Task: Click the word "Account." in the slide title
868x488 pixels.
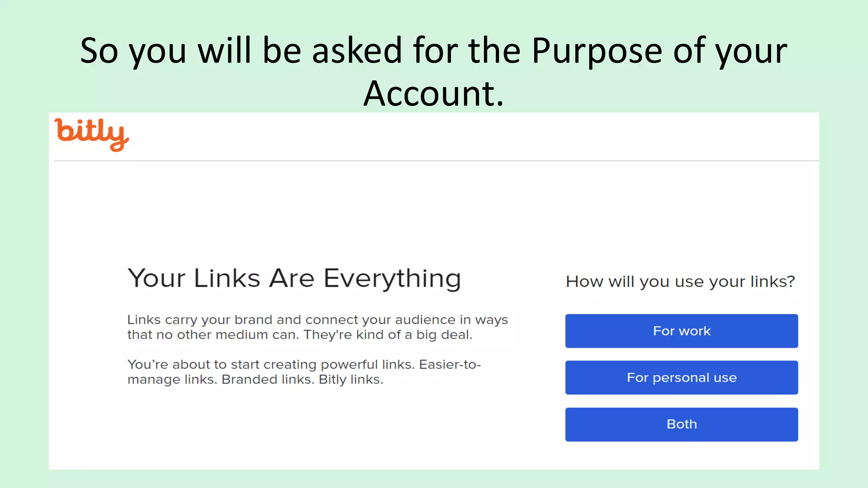Action: coord(434,93)
